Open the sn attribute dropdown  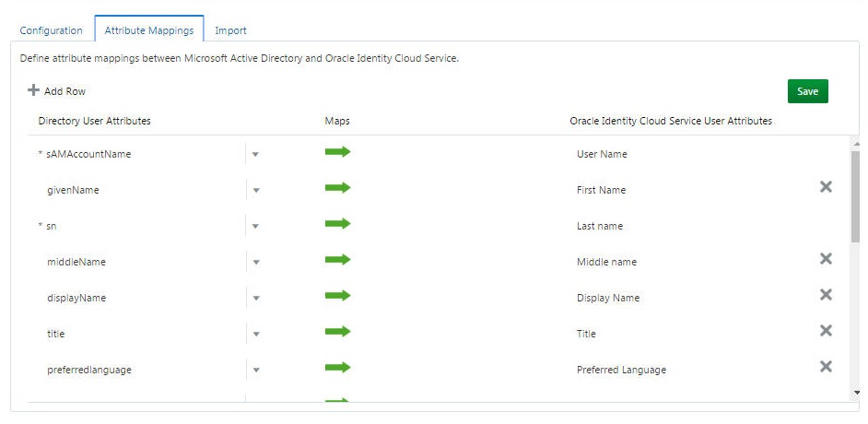click(255, 227)
